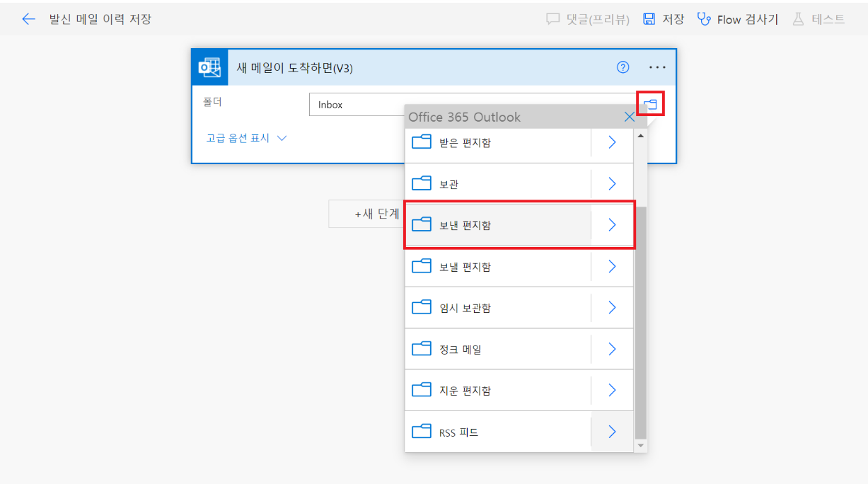Select the 임시 보관함 folder

pos(497,308)
